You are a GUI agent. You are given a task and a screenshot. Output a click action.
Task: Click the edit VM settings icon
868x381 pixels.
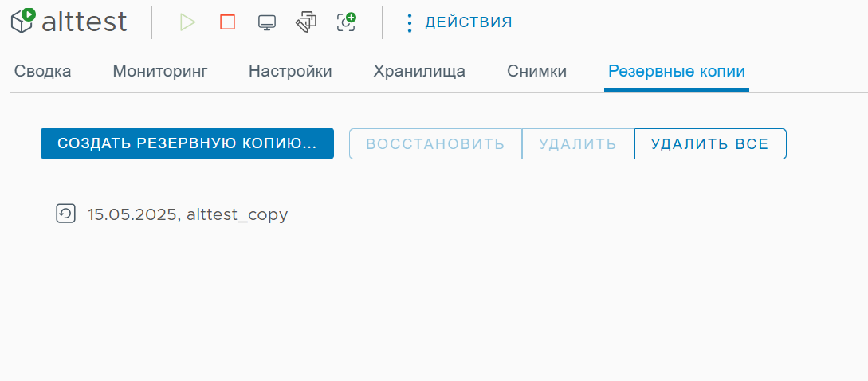point(306,22)
